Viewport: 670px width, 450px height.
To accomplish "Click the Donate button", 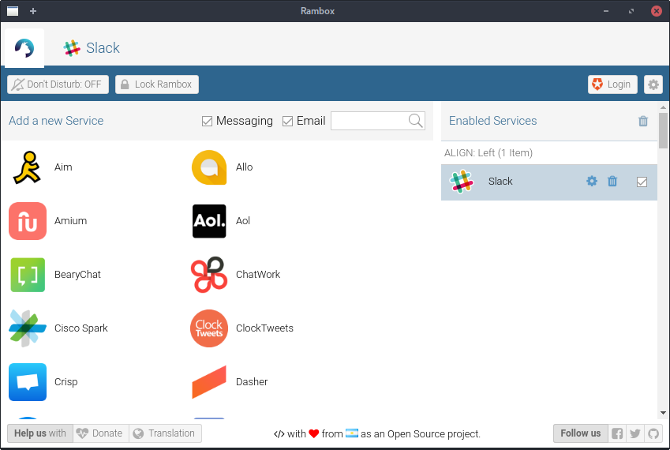I will click(101, 433).
